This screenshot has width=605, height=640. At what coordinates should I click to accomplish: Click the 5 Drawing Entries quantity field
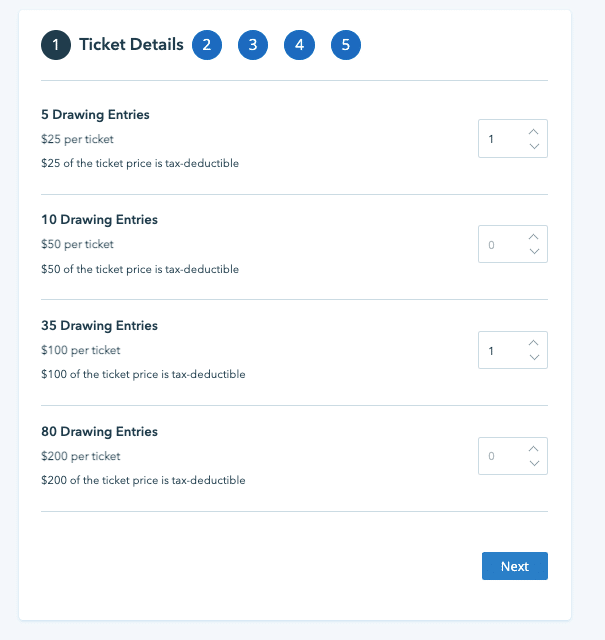(501, 139)
